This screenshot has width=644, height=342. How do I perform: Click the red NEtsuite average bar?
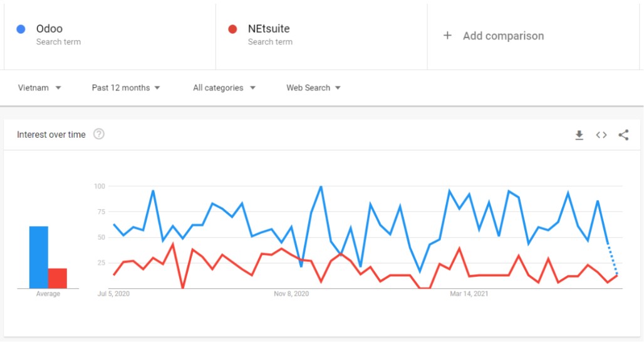58,278
